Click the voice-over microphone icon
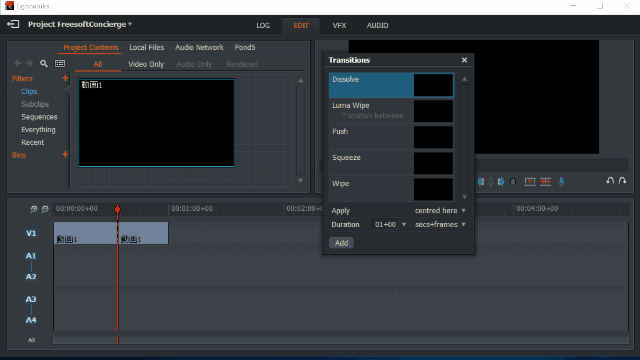The image size is (640, 360). (x=561, y=182)
